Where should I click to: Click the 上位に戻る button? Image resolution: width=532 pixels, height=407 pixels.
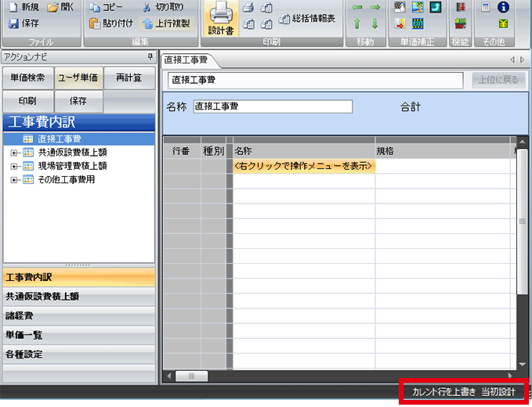498,80
